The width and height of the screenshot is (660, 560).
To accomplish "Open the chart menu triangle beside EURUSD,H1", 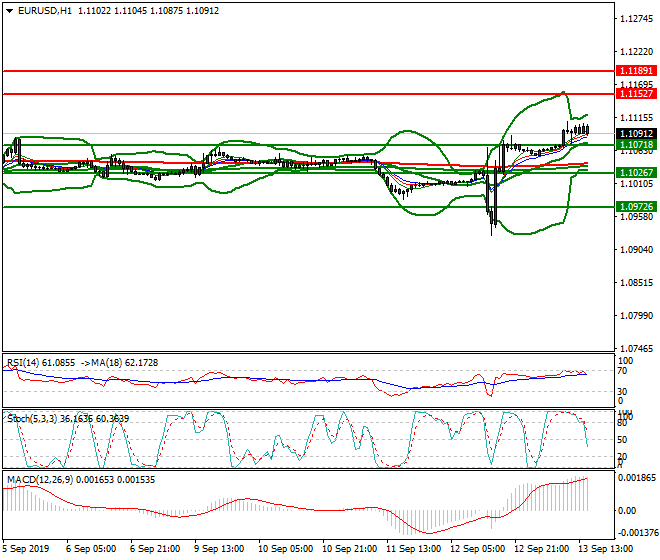I will 10,11.
